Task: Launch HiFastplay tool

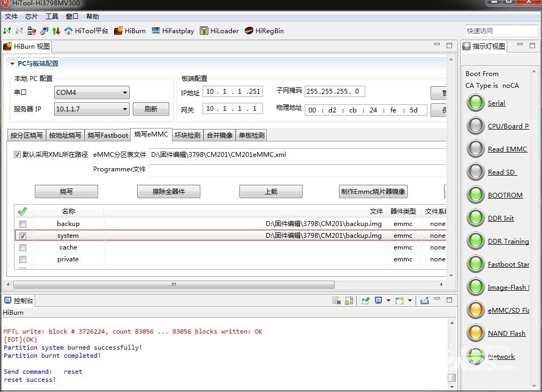Action: click(173, 31)
